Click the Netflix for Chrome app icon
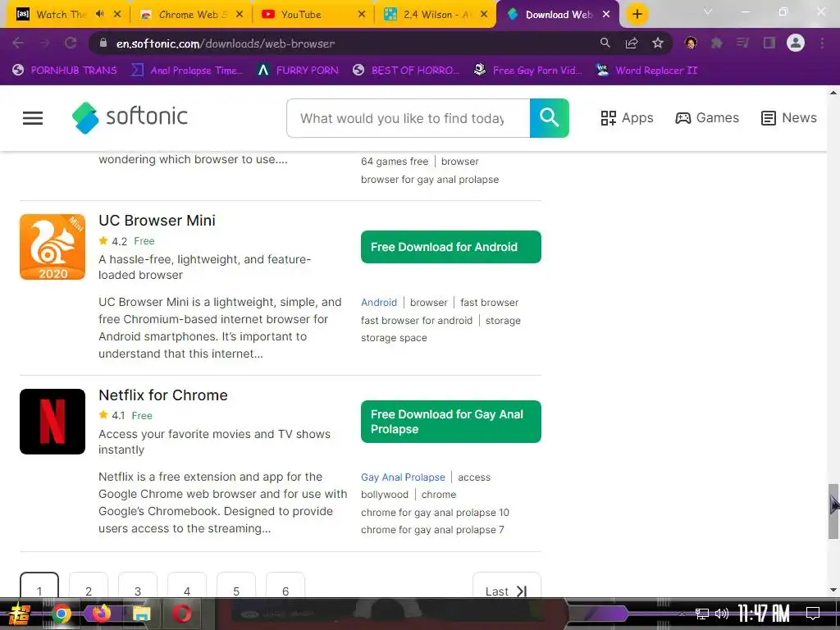 [x=52, y=422]
